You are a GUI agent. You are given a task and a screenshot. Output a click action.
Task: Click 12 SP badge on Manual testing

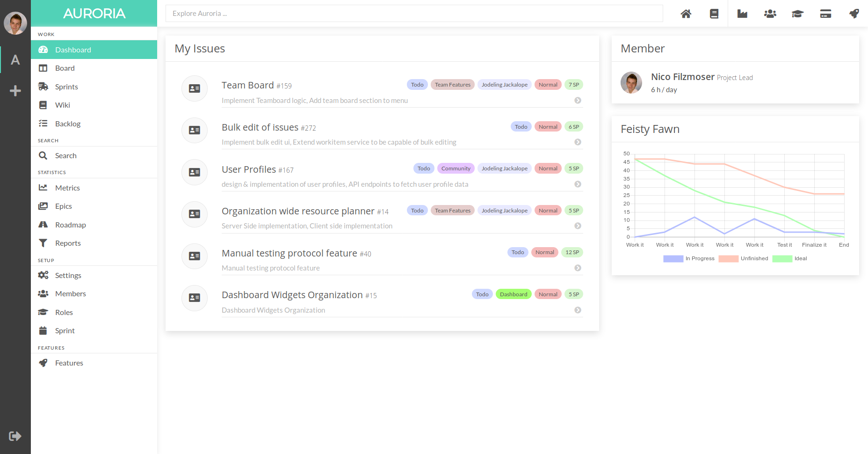coord(572,252)
